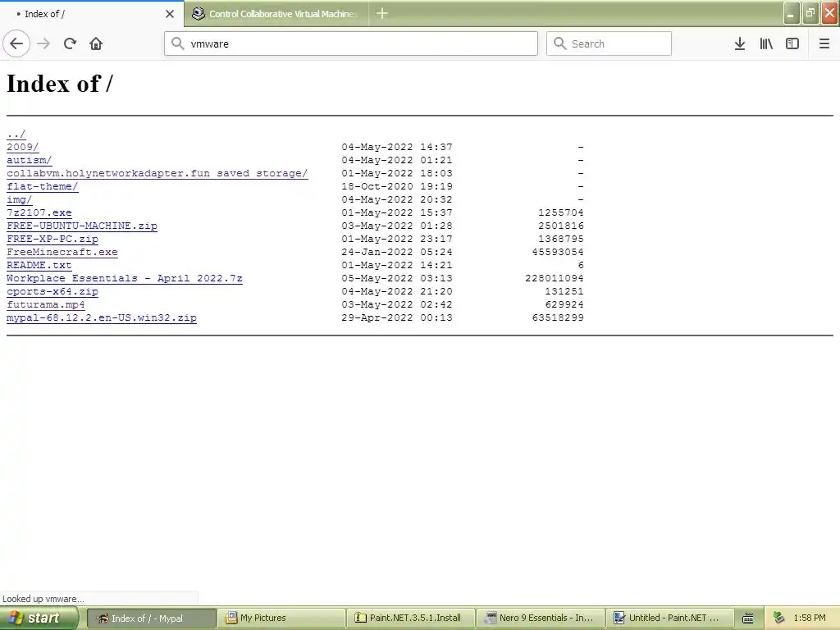Image resolution: width=840 pixels, height=630 pixels.
Task: Download FreeMinecraft.exe
Action: coord(62,252)
